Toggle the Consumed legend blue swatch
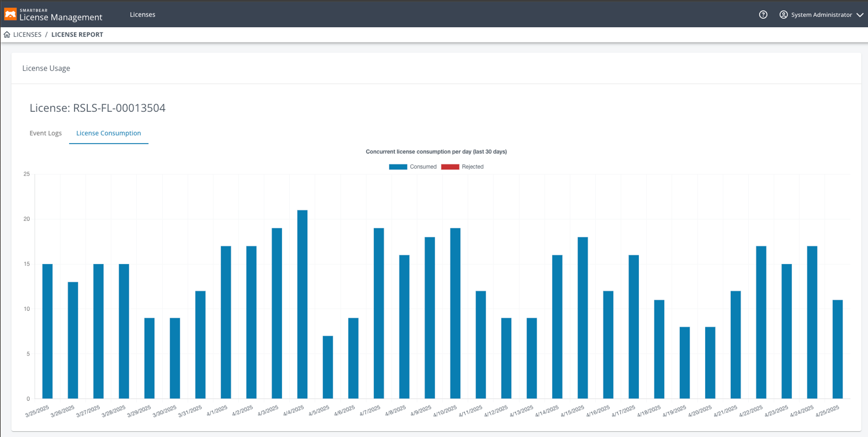868x437 pixels. (x=398, y=167)
